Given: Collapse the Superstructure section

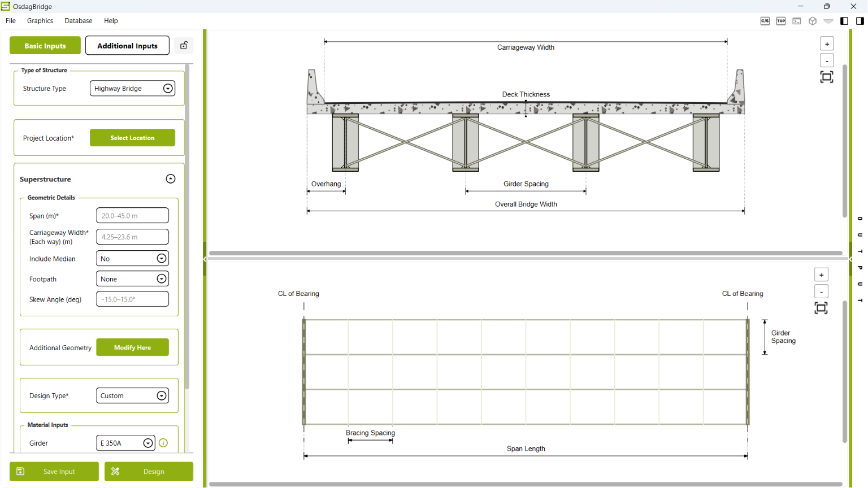Looking at the screenshot, I should coord(171,179).
